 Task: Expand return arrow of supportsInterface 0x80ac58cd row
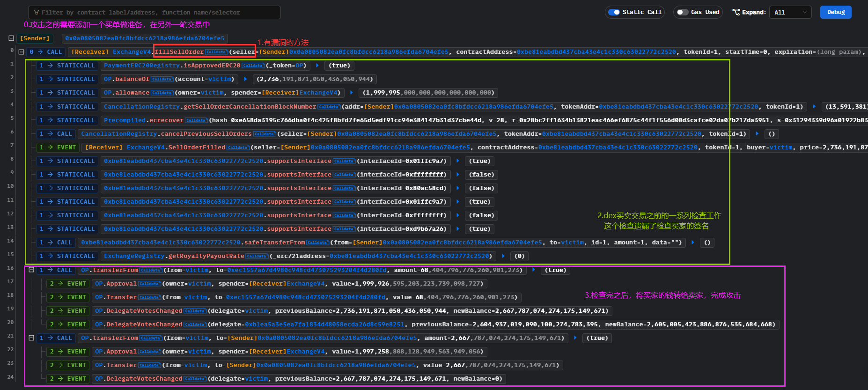pos(458,188)
